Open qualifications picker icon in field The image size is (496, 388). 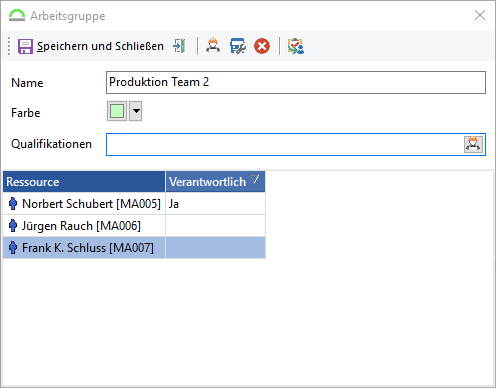pos(473,144)
